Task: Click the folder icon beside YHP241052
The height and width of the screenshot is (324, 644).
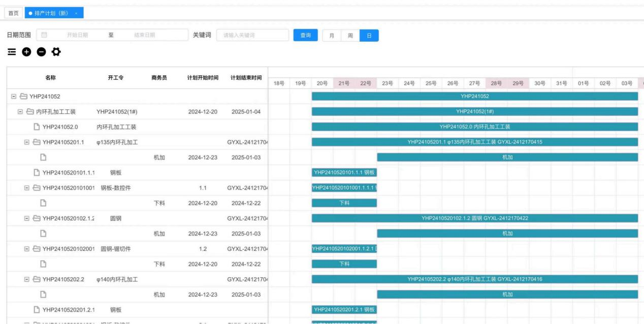Action: click(23, 97)
